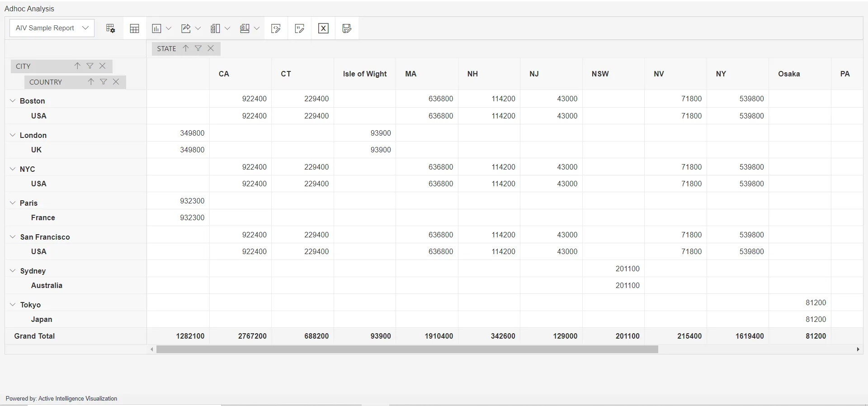Click the STATE field button label
The image size is (868, 406).
tap(167, 49)
